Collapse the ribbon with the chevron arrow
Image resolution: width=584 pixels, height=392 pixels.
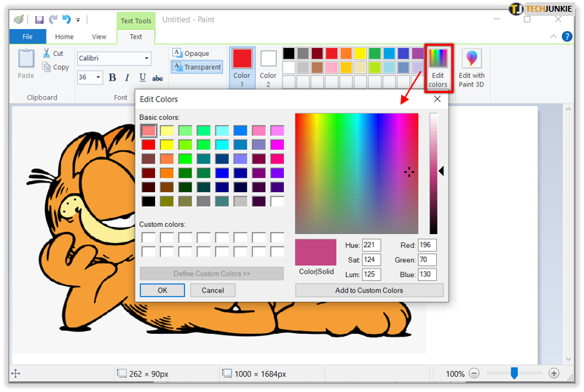[553, 36]
